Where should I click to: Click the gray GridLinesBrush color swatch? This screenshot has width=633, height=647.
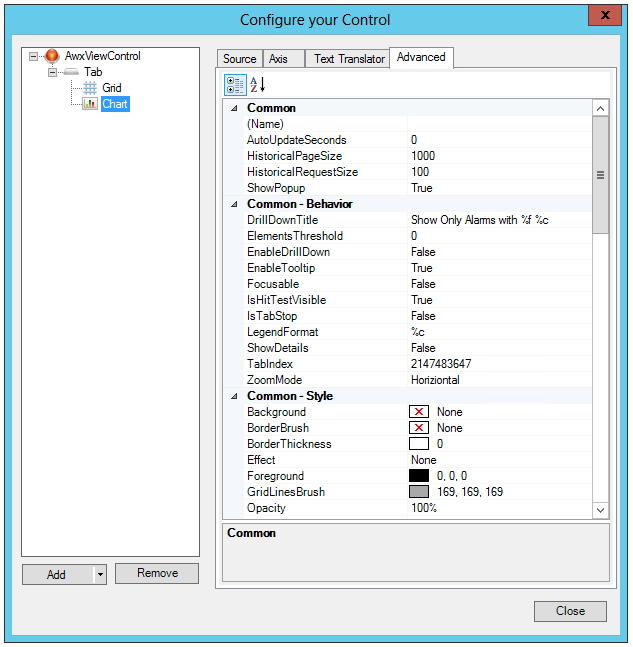[419, 492]
